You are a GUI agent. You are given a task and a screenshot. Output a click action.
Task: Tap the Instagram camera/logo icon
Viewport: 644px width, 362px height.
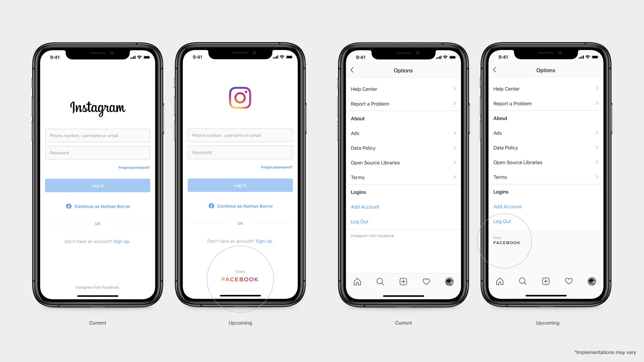(240, 98)
